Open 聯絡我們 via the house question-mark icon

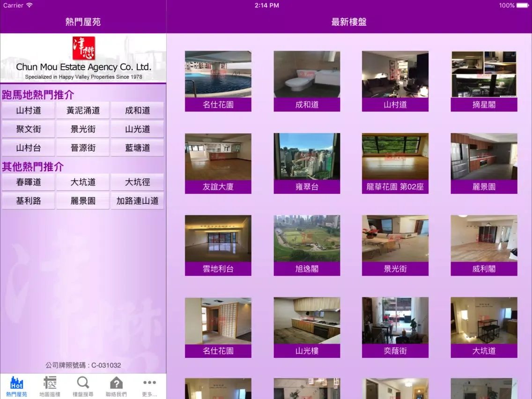[116, 384]
